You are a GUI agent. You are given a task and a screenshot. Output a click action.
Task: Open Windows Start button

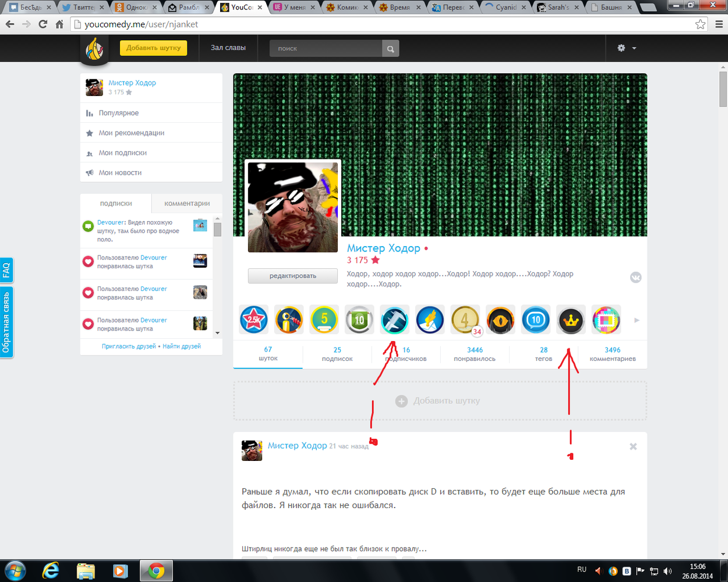(x=14, y=571)
